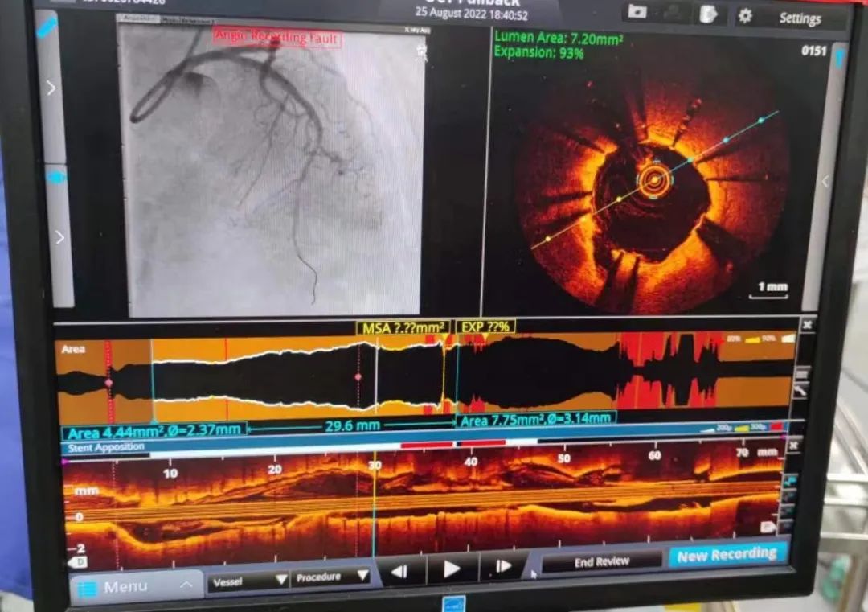The image size is (868, 612).
Task: Expand the upper left sidebar chevron
Action: pyautogui.click(x=51, y=88)
